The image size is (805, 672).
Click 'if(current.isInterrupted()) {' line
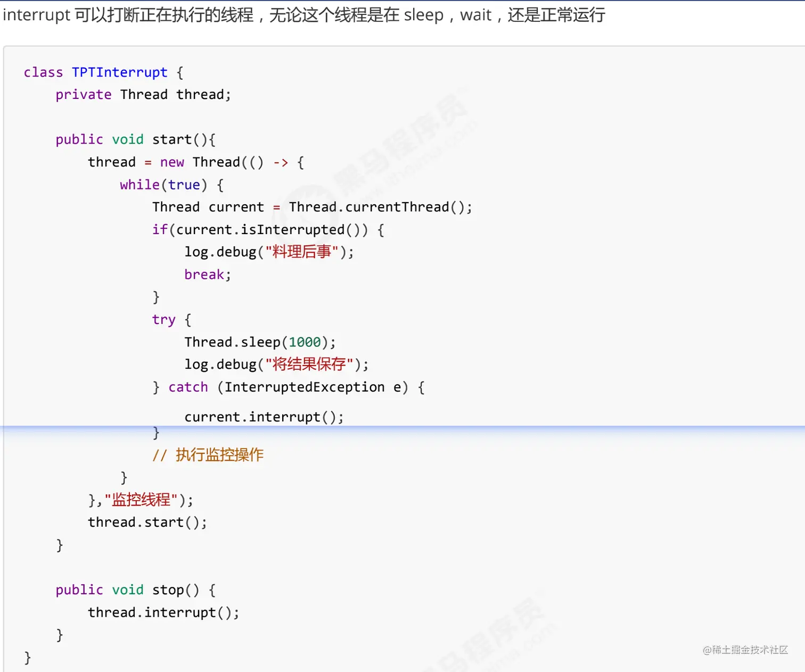(x=268, y=230)
